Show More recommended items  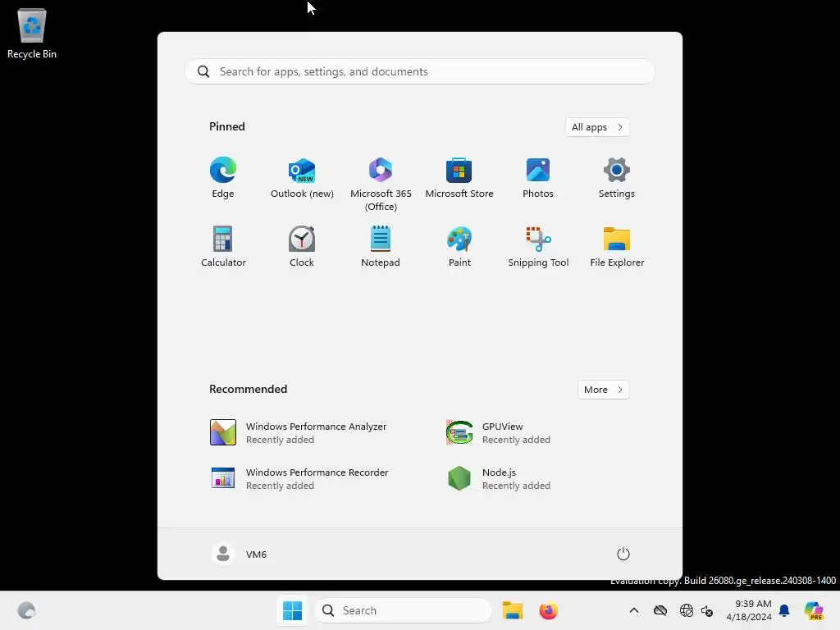(x=603, y=390)
